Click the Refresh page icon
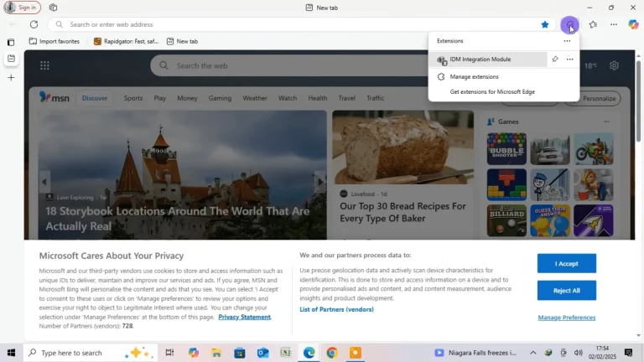 click(x=34, y=24)
